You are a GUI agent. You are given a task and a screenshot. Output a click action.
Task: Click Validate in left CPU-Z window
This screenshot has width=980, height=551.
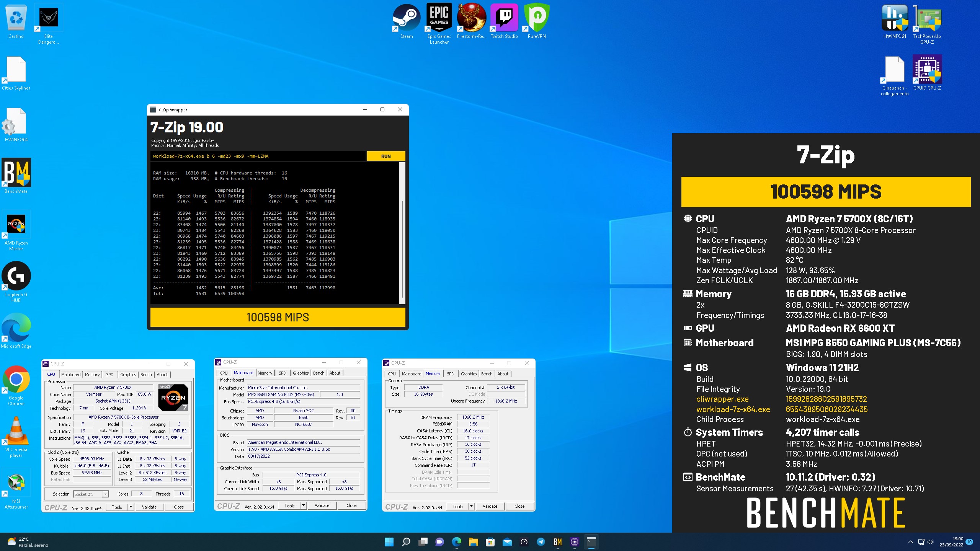[x=149, y=507]
